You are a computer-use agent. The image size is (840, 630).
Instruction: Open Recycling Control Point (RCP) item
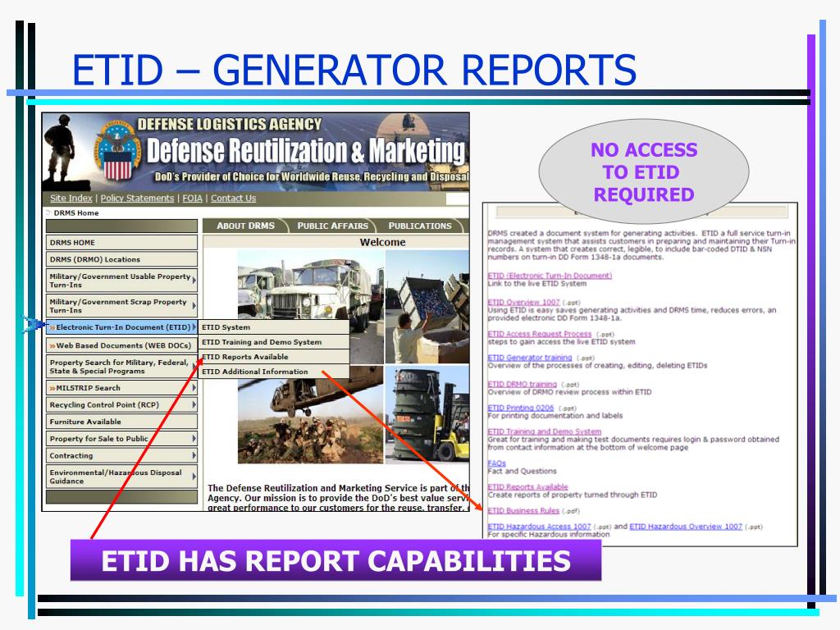coord(121,405)
